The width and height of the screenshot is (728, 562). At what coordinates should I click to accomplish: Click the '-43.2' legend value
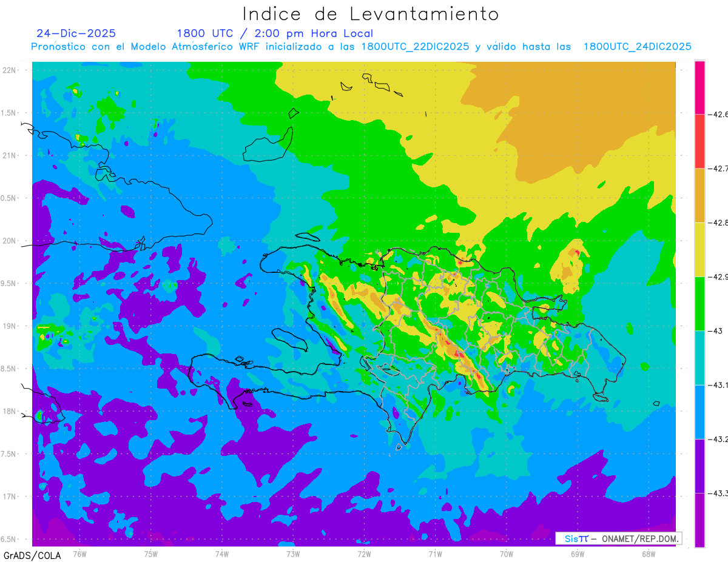720,440
